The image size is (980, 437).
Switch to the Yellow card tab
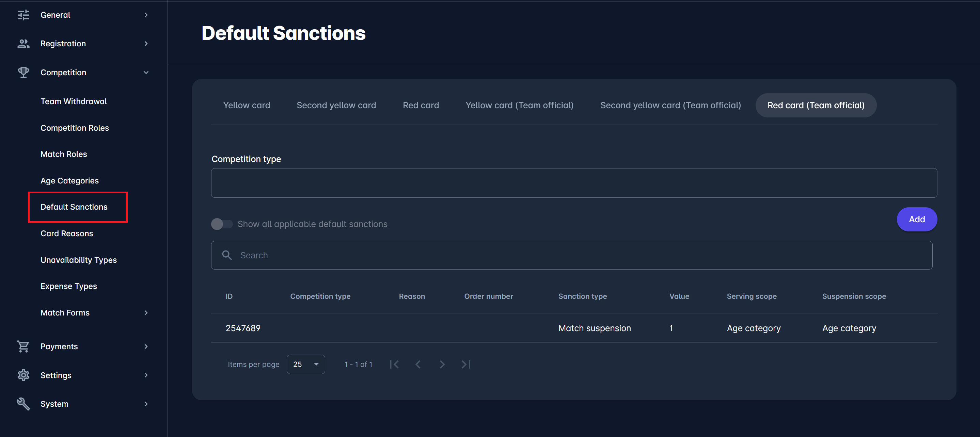pyautogui.click(x=247, y=106)
